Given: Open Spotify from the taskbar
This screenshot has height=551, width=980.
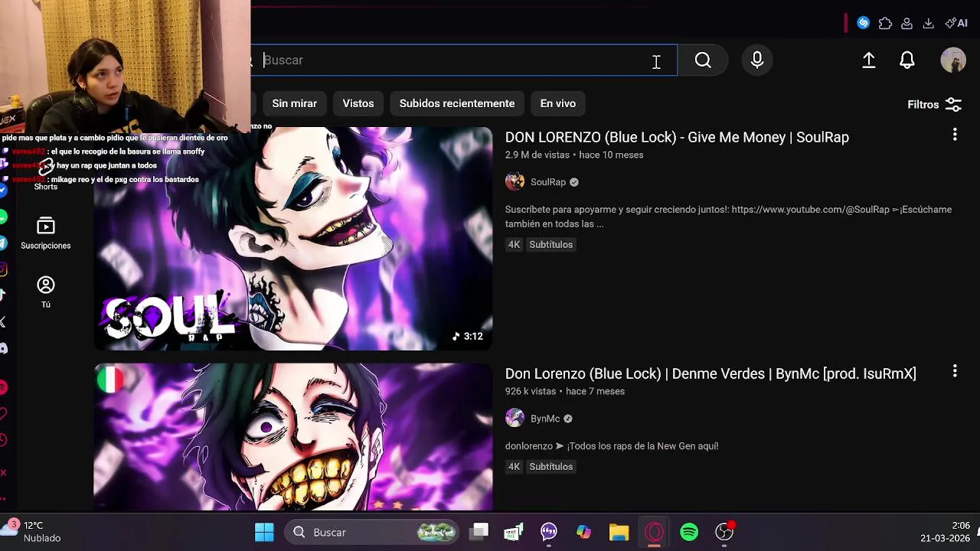Looking at the screenshot, I should point(689,532).
